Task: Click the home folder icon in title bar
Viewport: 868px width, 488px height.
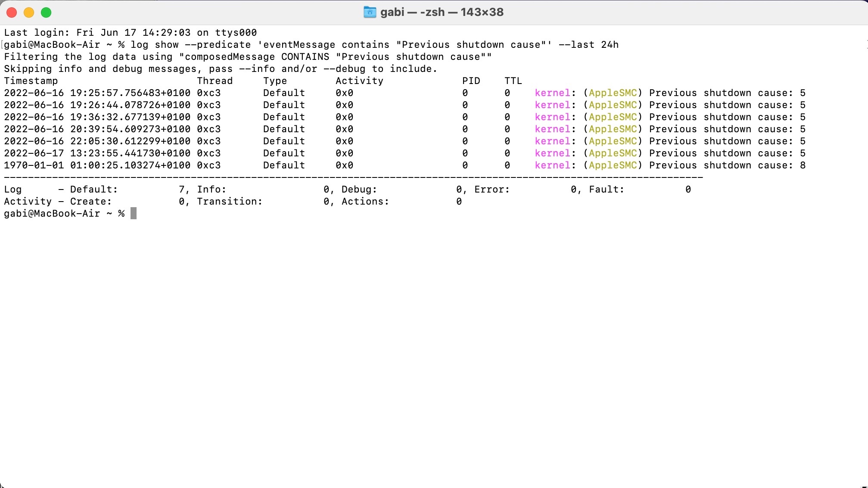Action: [x=370, y=12]
